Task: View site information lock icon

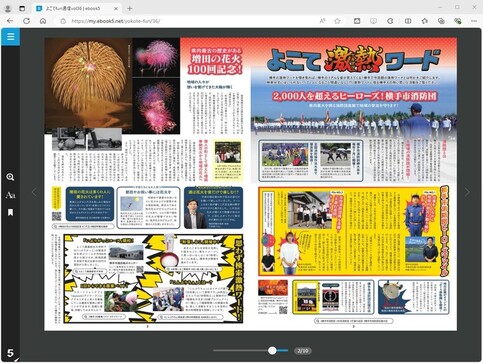Action: click(63, 21)
